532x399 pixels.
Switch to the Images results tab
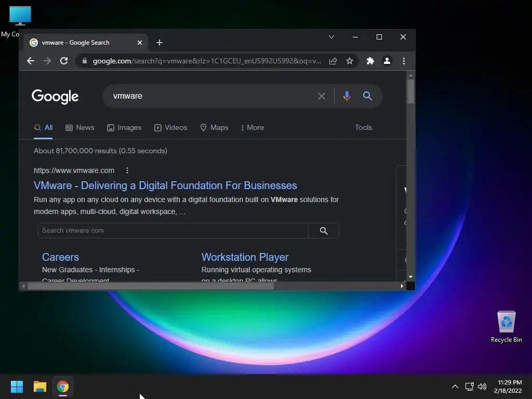[124, 128]
